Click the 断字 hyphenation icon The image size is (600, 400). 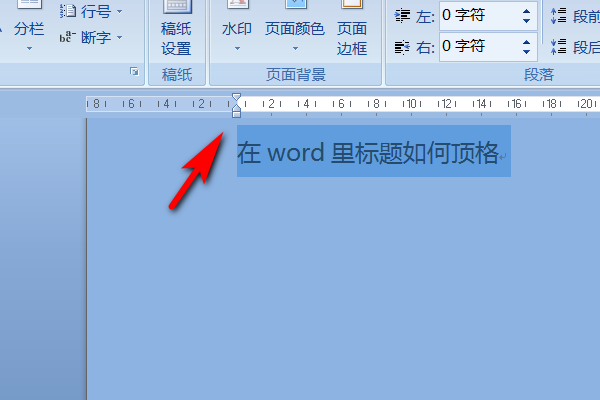(68, 37)
